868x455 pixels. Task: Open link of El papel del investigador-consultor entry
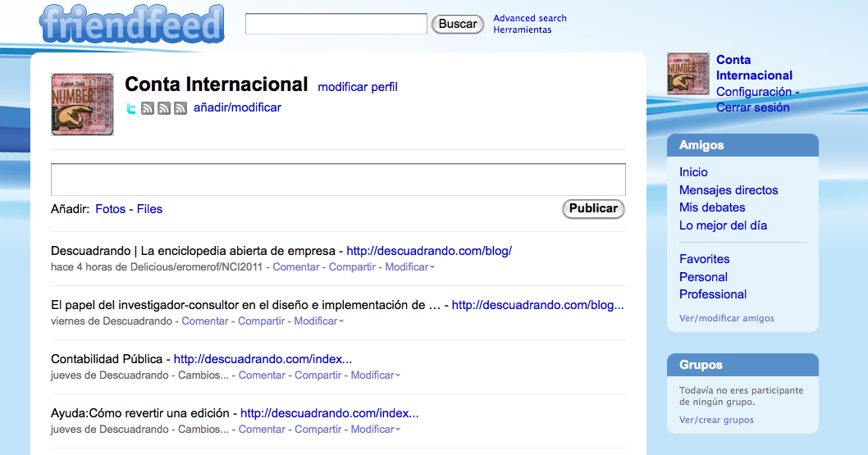point(537,305)
